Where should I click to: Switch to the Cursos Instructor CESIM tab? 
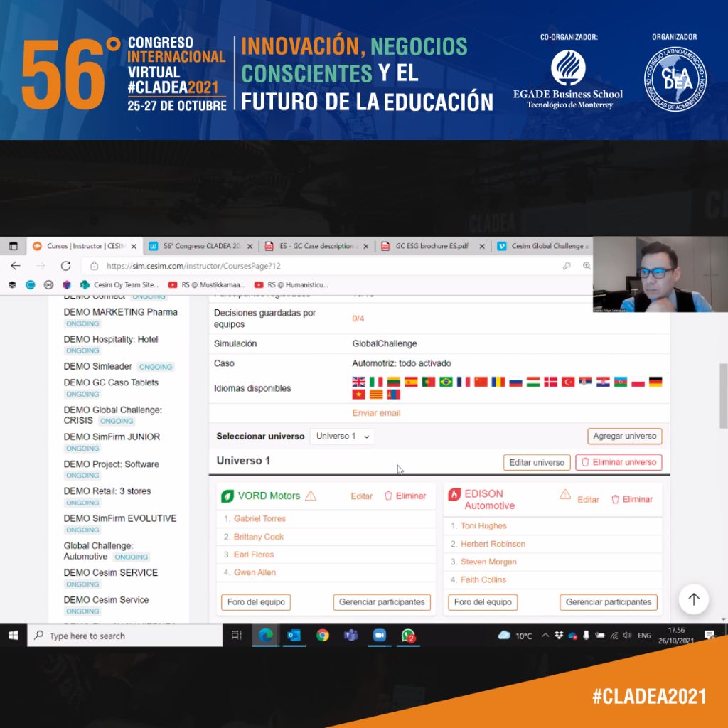click(84, 246)
